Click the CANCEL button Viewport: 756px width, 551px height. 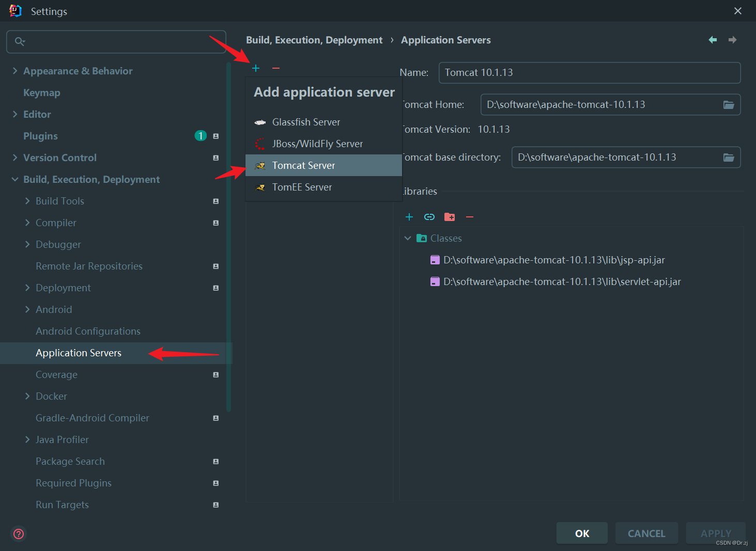pyautogui.click(x=646, y=533)
